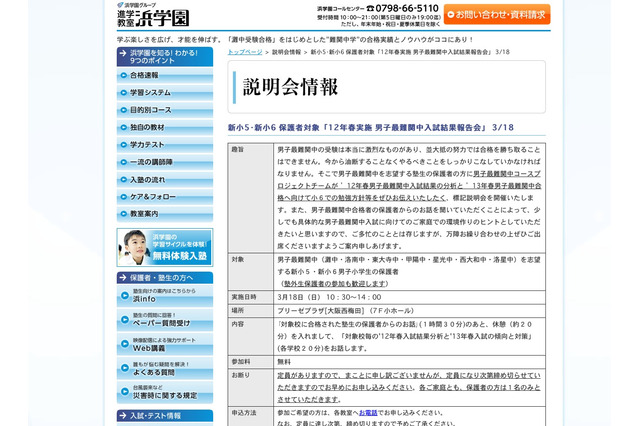Click circle icon beside ペーパー質問受け
This screenshot has height=426, width=640.
tap(125, 320)
